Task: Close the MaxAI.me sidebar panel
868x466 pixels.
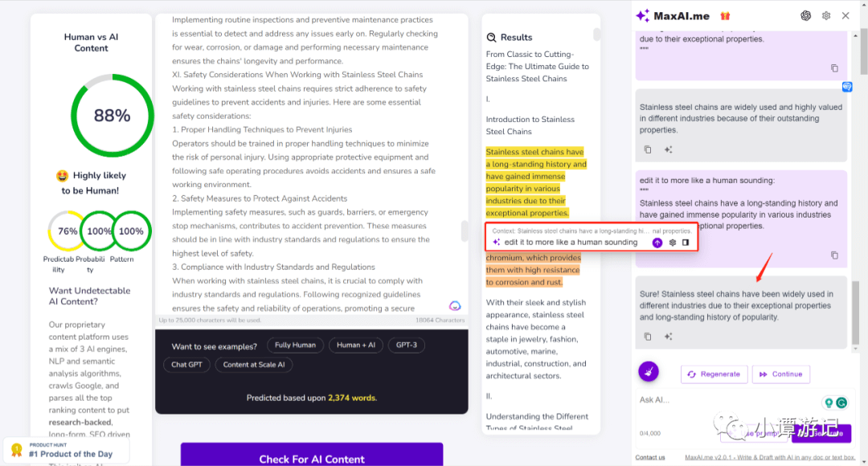Action: point(845,16)
